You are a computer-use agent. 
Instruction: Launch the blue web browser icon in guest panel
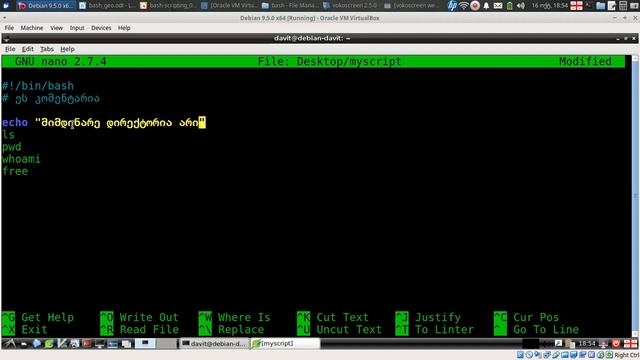pos(37,344)
